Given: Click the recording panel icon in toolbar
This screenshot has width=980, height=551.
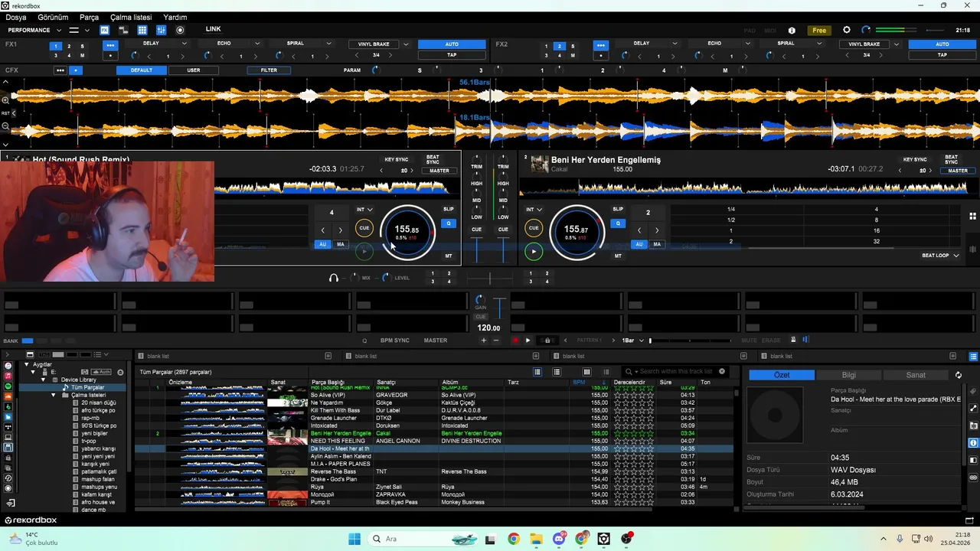Looking at the screenshot, I should tap(180, 30).
